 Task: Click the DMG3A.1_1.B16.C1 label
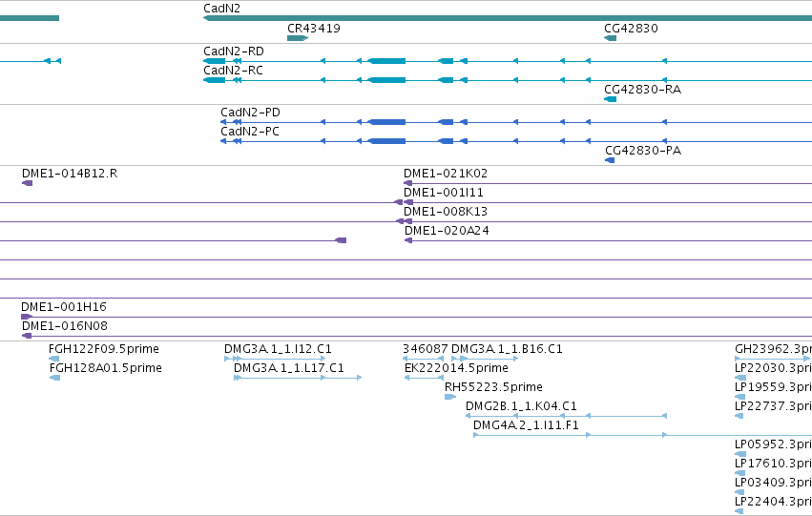click(507, 349)
